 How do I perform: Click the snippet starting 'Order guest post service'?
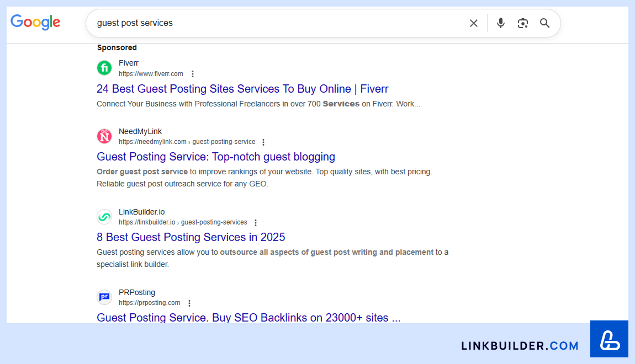264,178
